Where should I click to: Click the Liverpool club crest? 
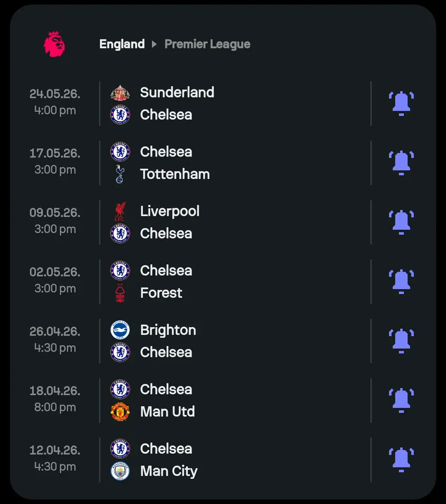[x=120, y=211]
